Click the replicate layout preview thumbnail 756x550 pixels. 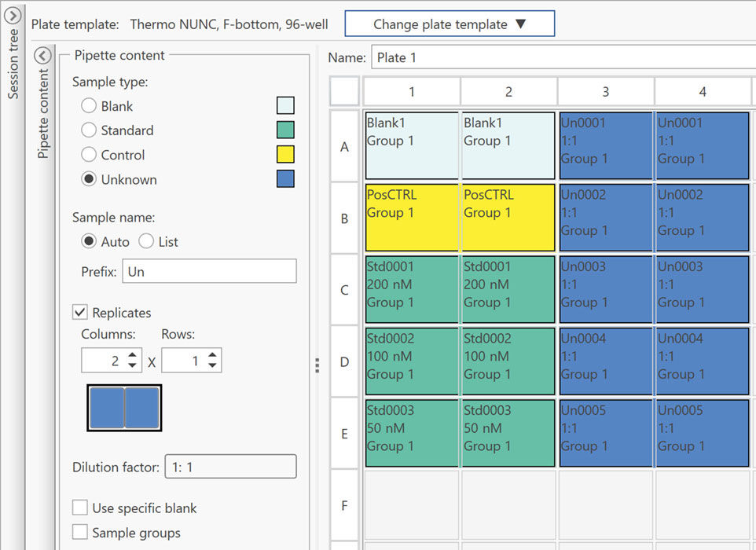click(x=124, y=408)
